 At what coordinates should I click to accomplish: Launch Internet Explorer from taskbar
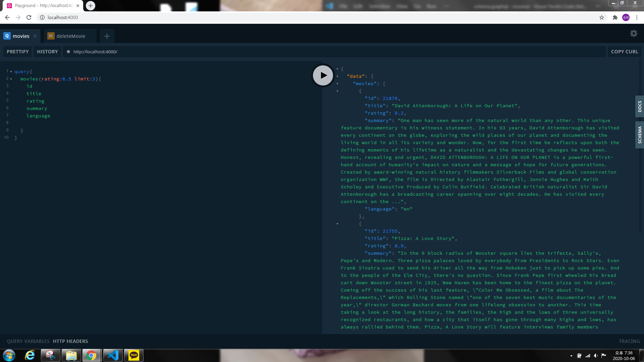30,355
